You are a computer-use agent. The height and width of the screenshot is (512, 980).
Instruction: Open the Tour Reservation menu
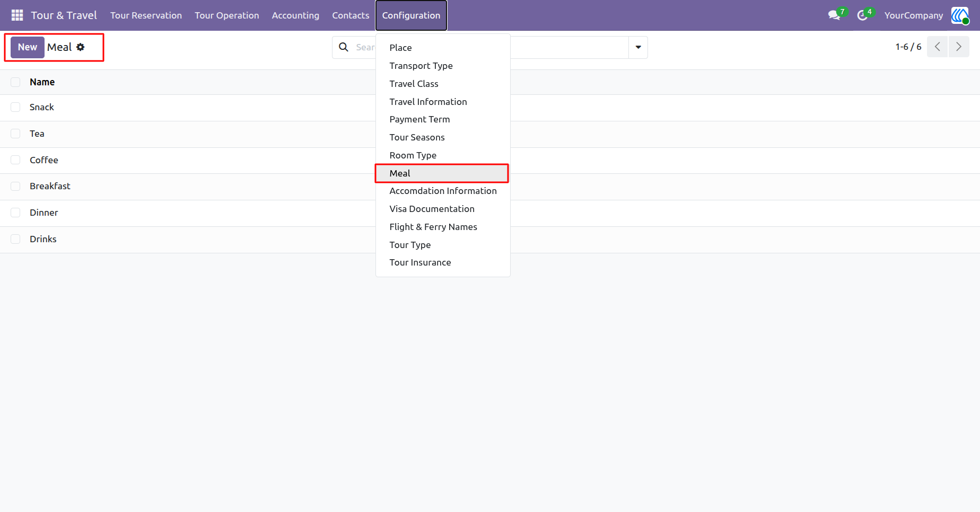coord(146,15)
